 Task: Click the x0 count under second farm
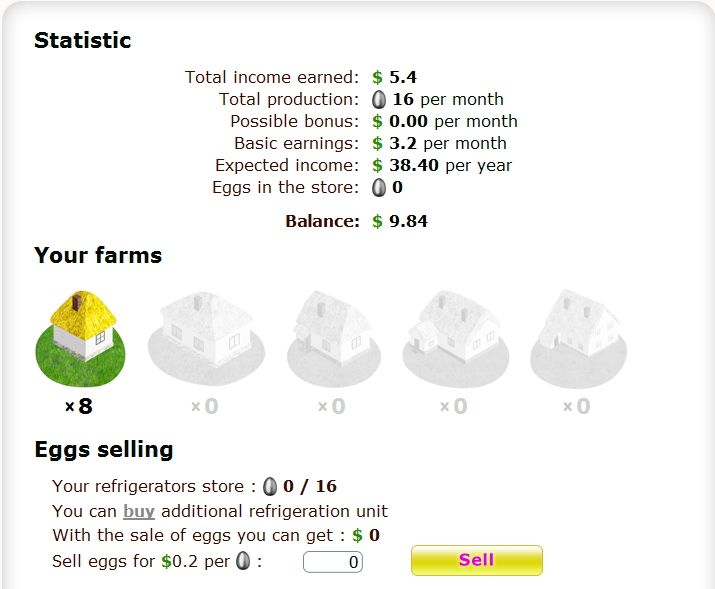[205, 406]
